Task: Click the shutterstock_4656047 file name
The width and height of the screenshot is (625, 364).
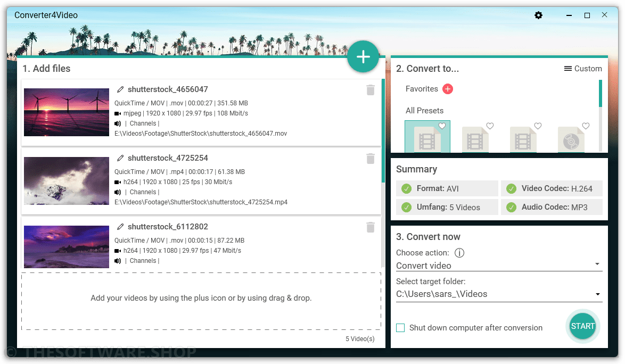Action: tap(168, 89)
